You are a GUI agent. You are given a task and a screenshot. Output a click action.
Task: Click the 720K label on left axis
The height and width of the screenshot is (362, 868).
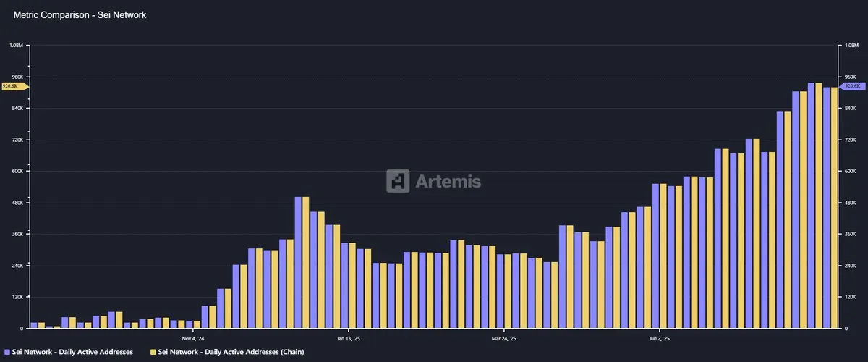click(x=19, y=140)
